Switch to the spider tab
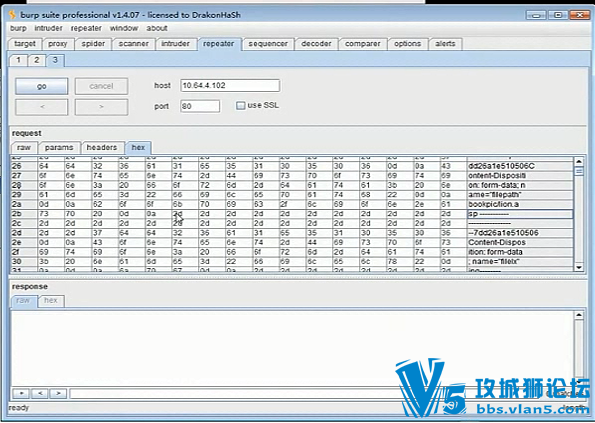 [x=93, y=44]
